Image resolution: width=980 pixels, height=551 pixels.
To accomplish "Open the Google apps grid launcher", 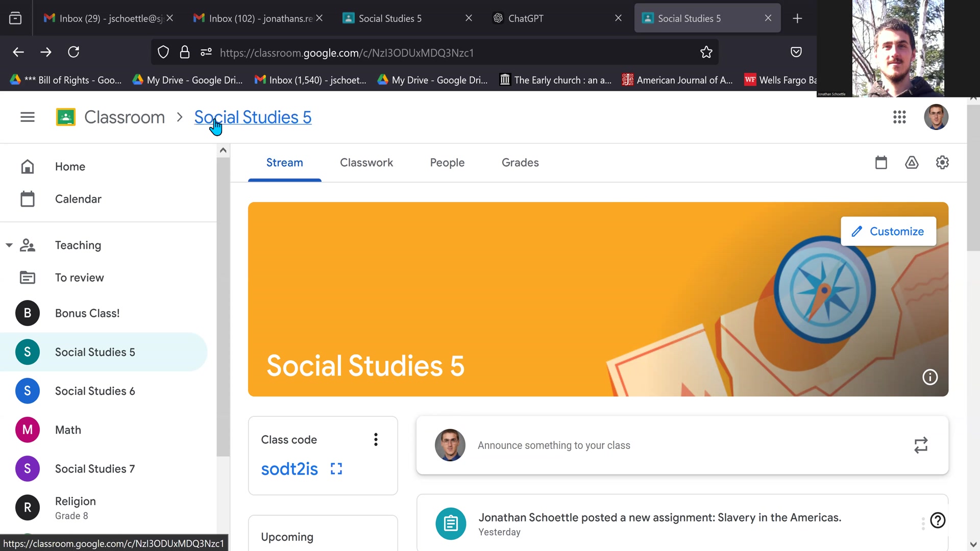I will point(899,117).
